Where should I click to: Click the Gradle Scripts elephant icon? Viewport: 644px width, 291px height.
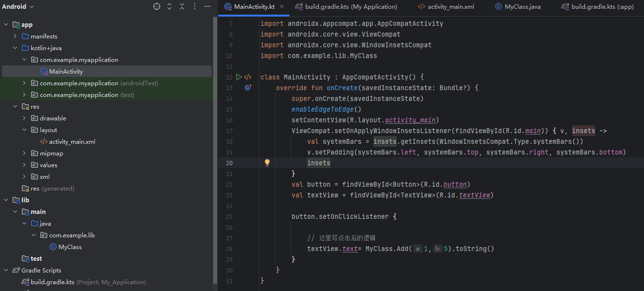point(16,270)
